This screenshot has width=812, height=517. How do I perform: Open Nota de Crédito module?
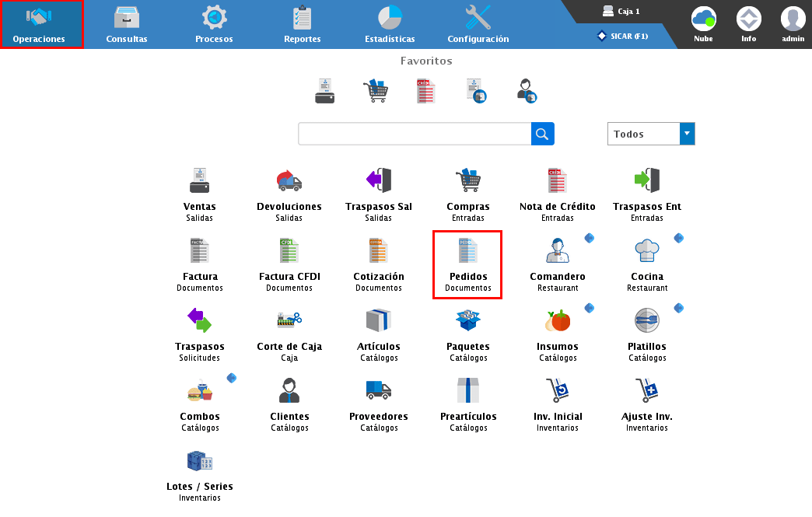(557, 181)
